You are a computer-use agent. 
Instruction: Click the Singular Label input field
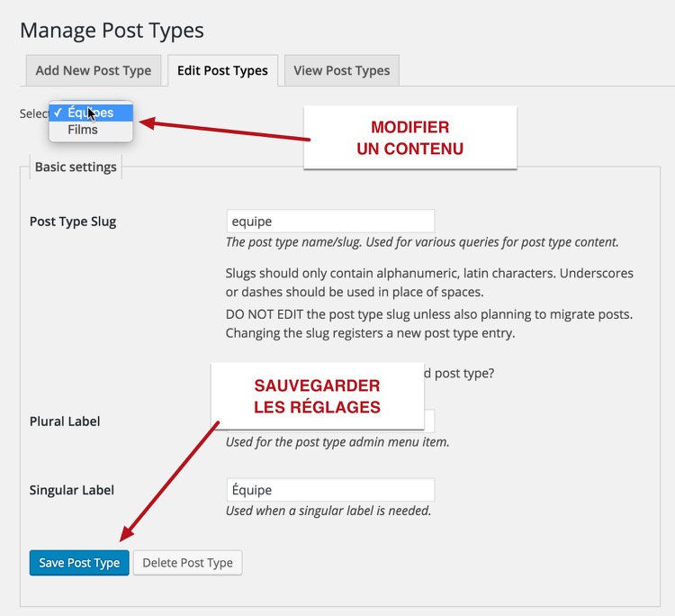330,490
